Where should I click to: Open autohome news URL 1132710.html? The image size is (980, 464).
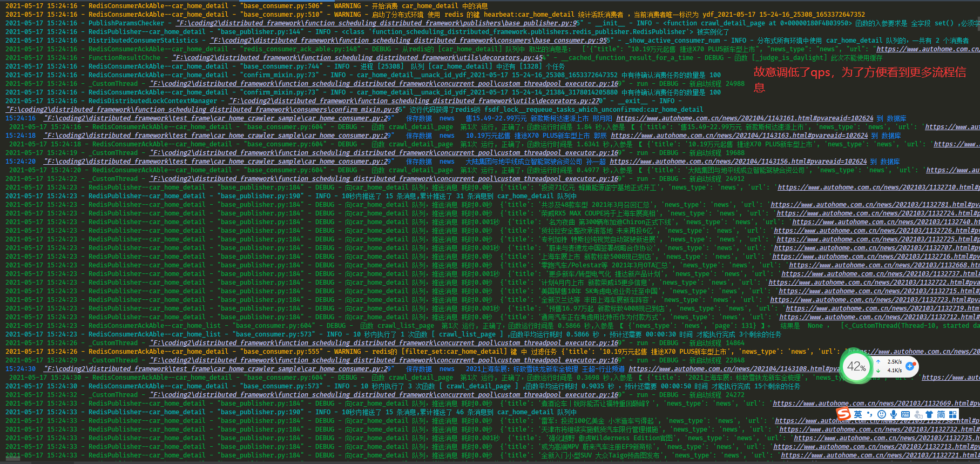[878, 187]
